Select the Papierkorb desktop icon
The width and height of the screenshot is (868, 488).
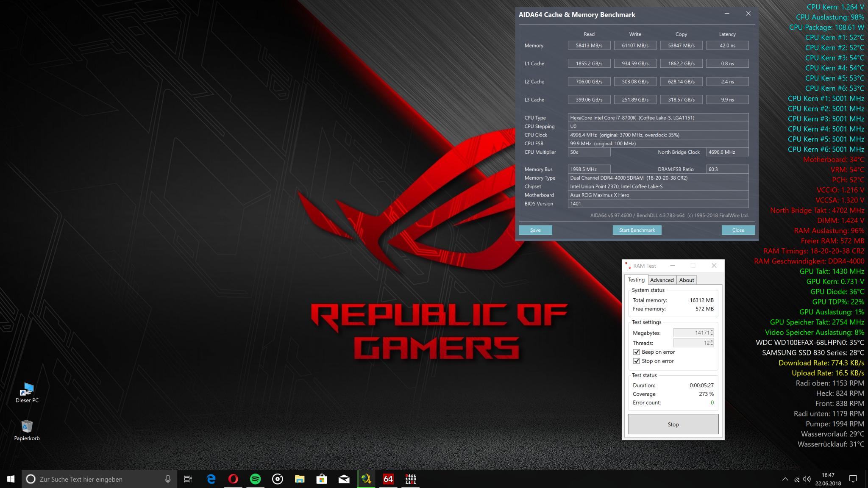pyautogui.click(x=27, y=430)
